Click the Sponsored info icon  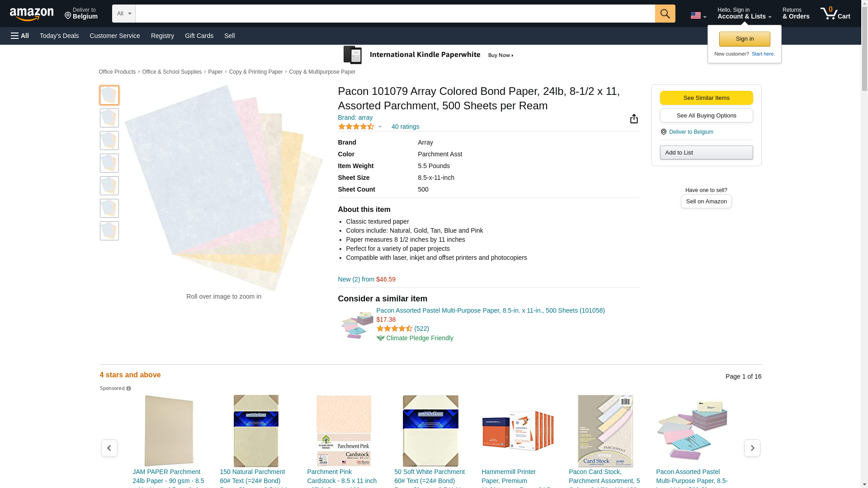129,389
